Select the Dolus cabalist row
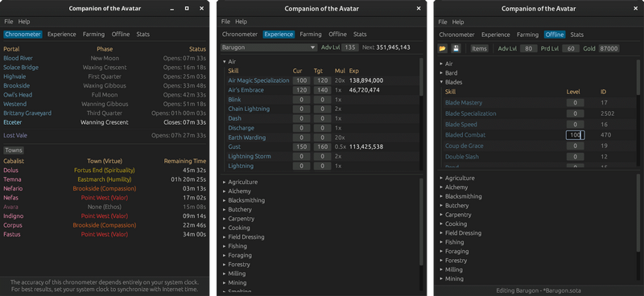The image size is (644, 296). 105,170
